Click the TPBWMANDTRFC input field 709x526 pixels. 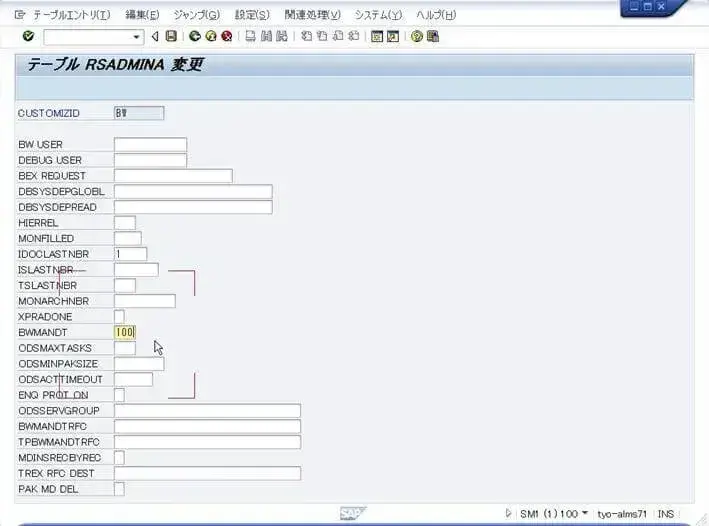(207, 442)
